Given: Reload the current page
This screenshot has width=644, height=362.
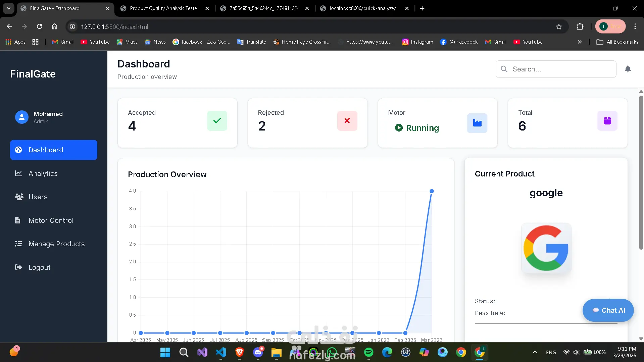Looking at the screenshot, I should tap(39, 27).
